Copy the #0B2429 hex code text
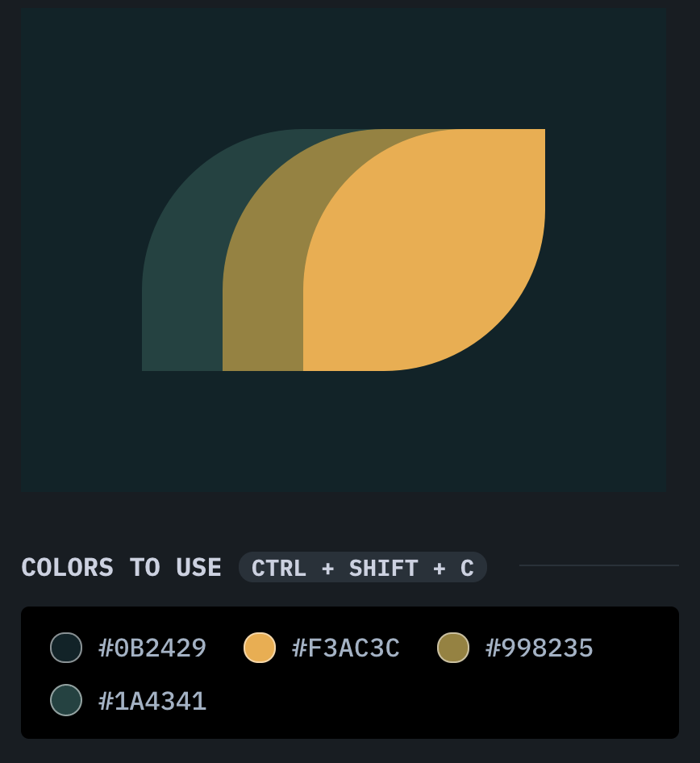Viewport: 700px width, 763px height. click(x=152, y=648)
